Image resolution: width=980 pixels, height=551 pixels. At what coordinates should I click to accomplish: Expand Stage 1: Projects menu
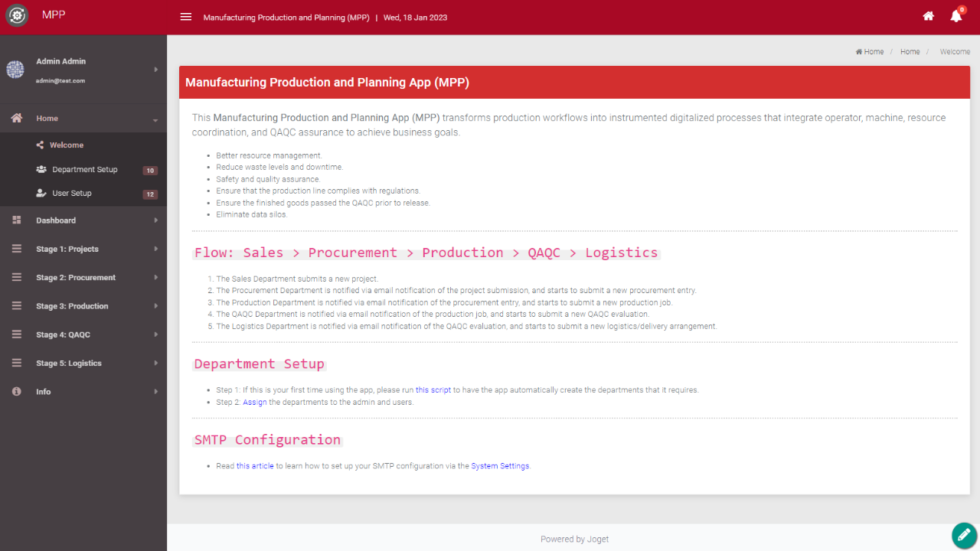coord(83,249)
